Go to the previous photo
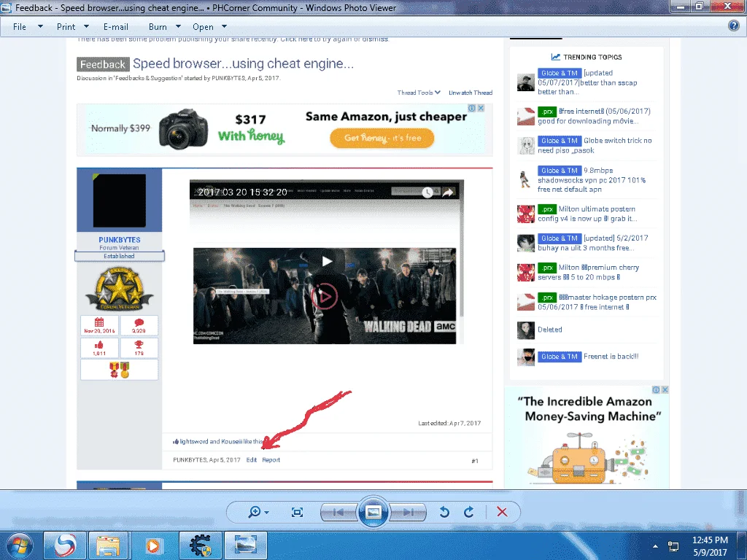747x560 pixels. tap(338, 513)
